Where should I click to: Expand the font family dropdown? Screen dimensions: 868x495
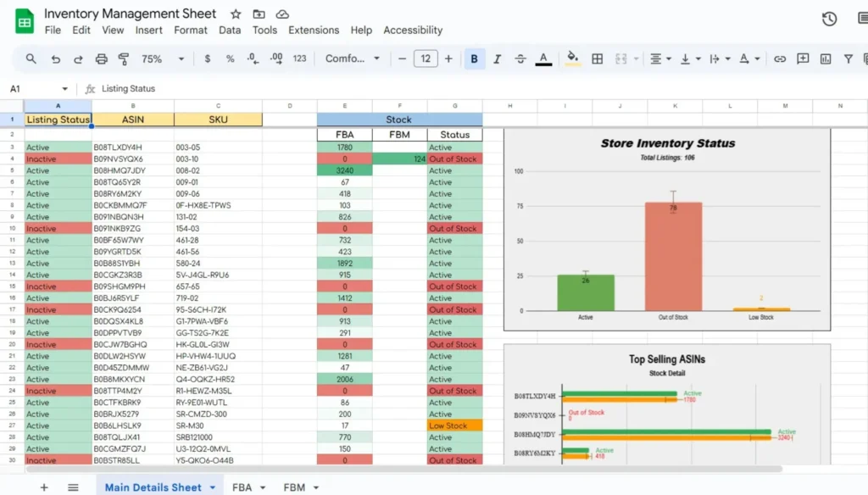coord(353,59)
